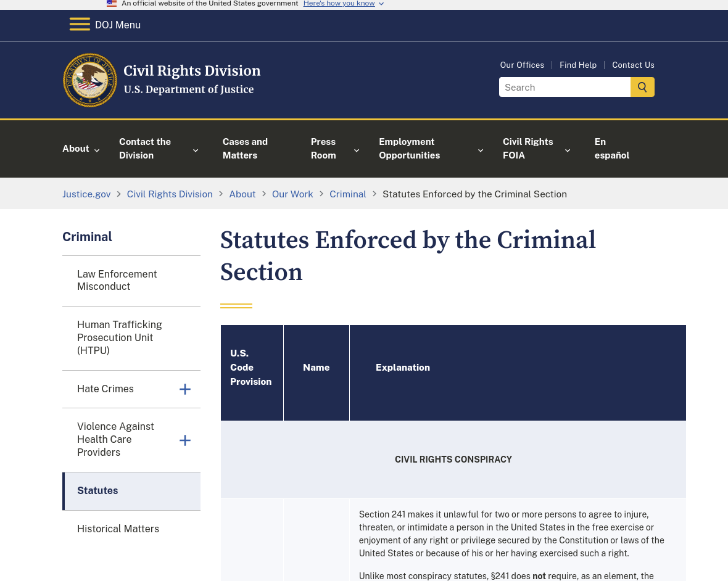Open Hate Crimes sidebar link
The height and width of the screenshot is (581, 728).
105,389
